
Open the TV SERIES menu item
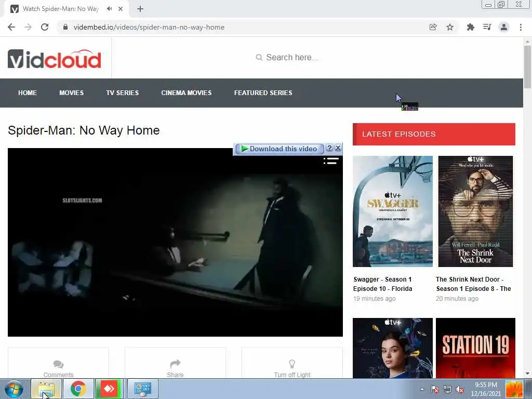tap(123, 93)
